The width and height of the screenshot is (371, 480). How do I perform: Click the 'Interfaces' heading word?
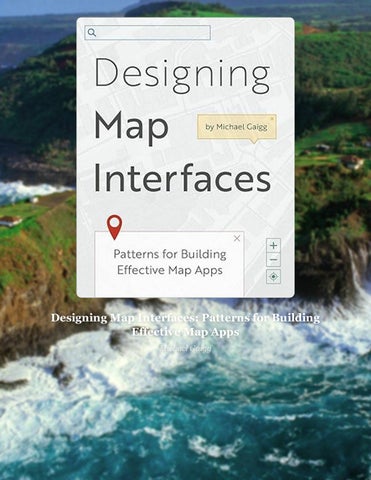(182, 179)
